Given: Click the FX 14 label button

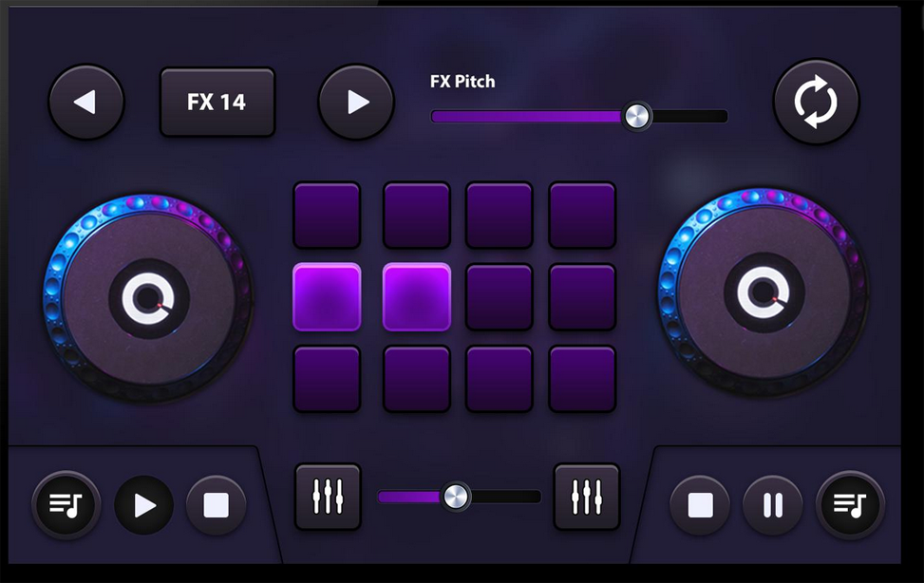Looking at the screenshot, I should [217, 102].
